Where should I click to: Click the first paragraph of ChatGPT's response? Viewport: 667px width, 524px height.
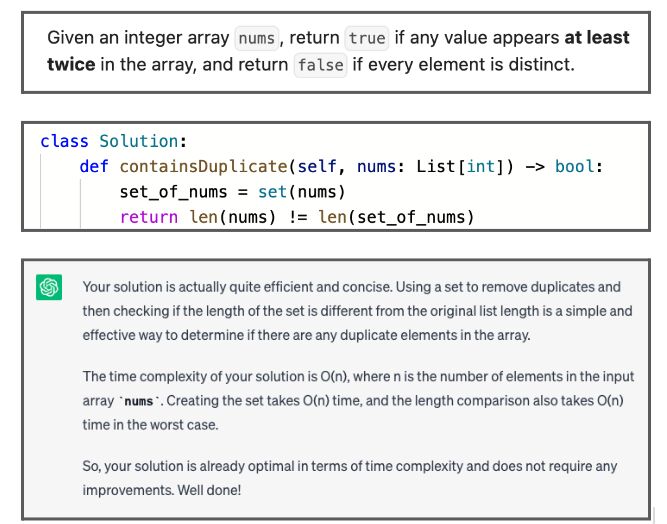pyautogui.click(x=357, y=310)
